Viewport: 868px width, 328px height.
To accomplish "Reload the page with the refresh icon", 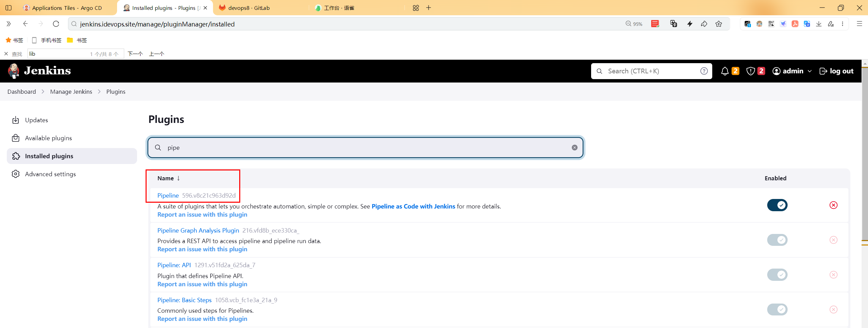I will tap(56, 24).
